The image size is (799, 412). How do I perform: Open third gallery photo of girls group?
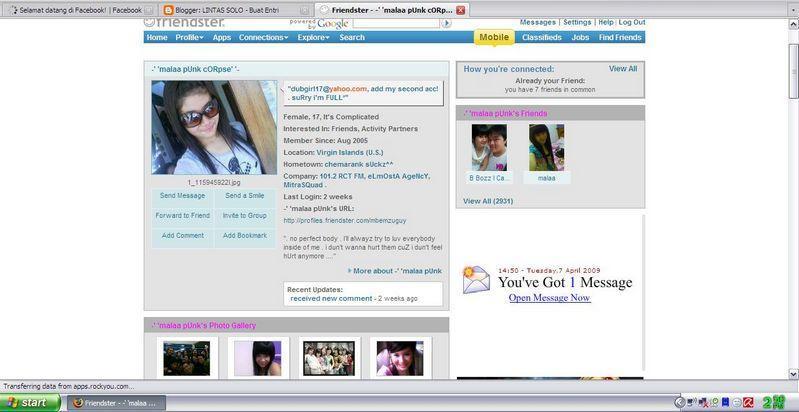(x=329, y=359)
